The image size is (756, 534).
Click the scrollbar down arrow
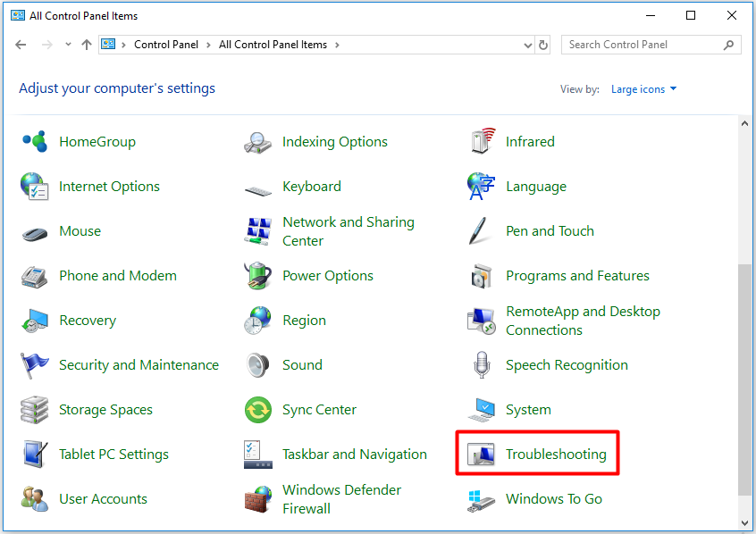[744, 523]
